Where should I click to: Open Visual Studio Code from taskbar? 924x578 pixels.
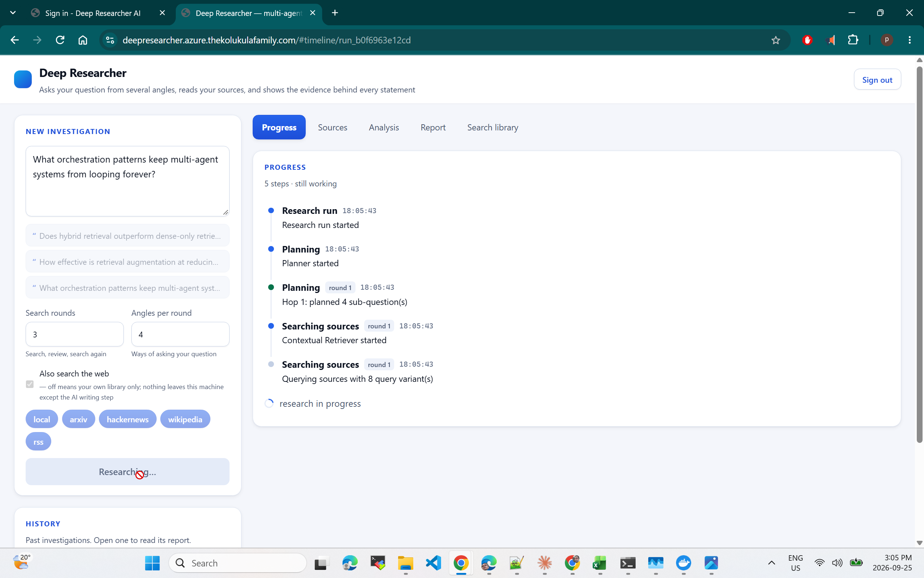tap(433, 563)
